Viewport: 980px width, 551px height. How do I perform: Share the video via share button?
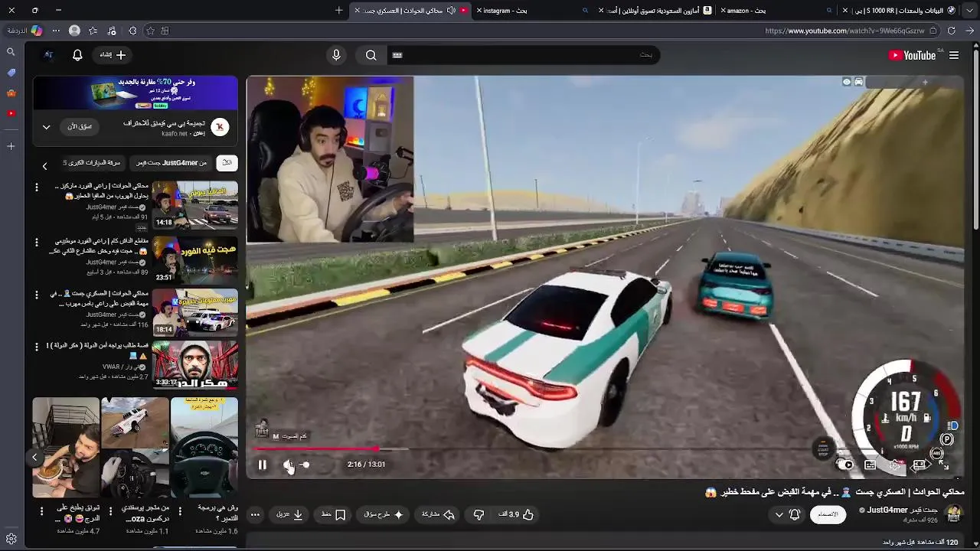click(439, 515)
